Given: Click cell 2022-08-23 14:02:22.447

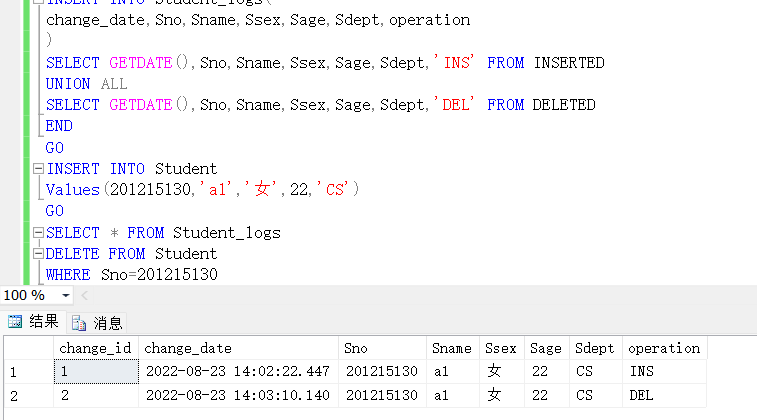Looking at the screenshot, I should tap(238, 371).
